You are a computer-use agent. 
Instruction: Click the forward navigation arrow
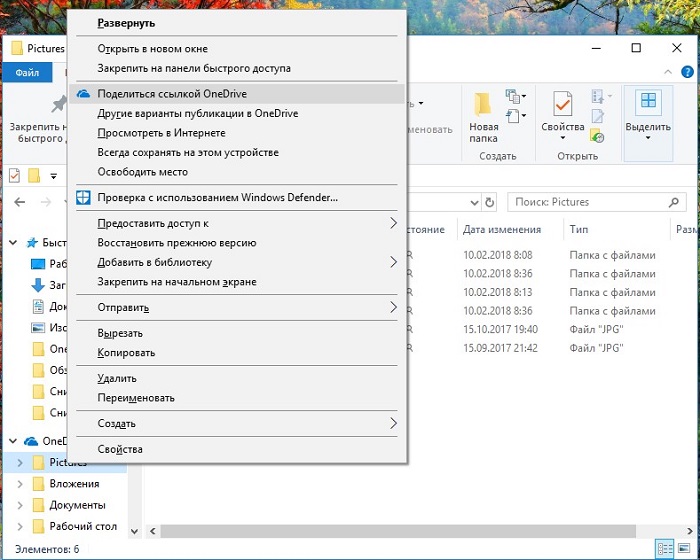46,202
